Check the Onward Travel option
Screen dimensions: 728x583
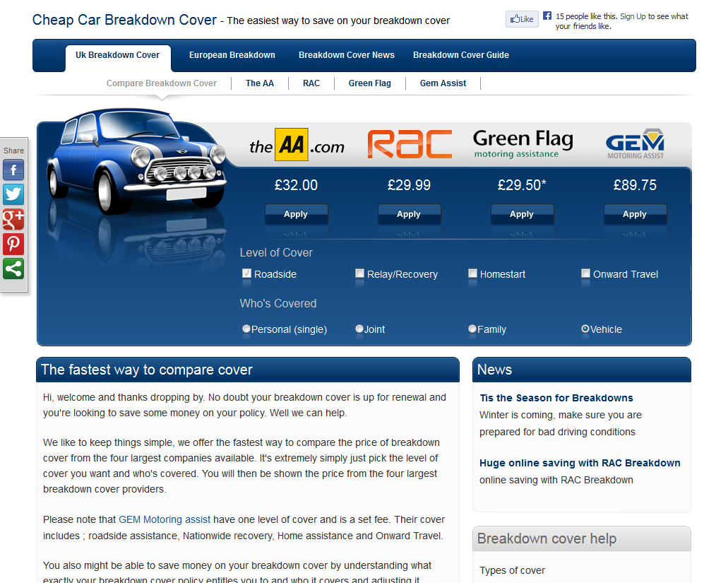585,273
